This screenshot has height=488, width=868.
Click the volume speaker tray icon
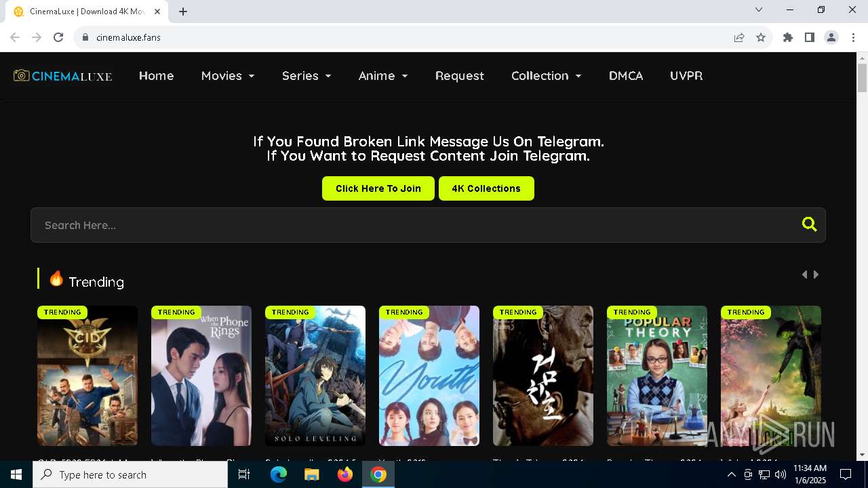[x=780, y=474]
